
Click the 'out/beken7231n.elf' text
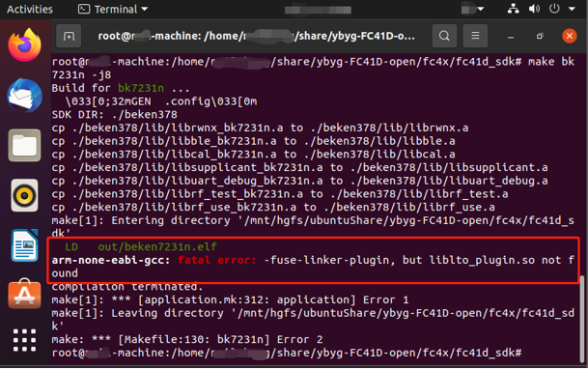point(157,246)
